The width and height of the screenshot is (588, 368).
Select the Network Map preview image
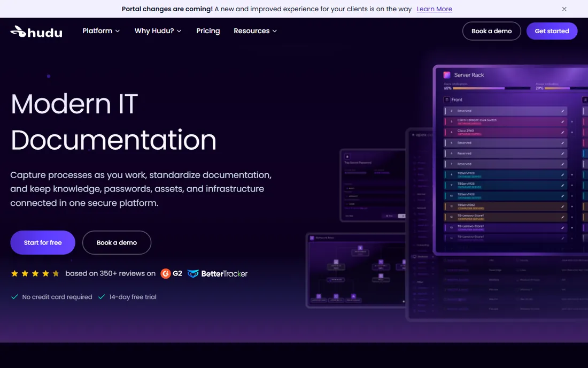click(x=355, y=271)
